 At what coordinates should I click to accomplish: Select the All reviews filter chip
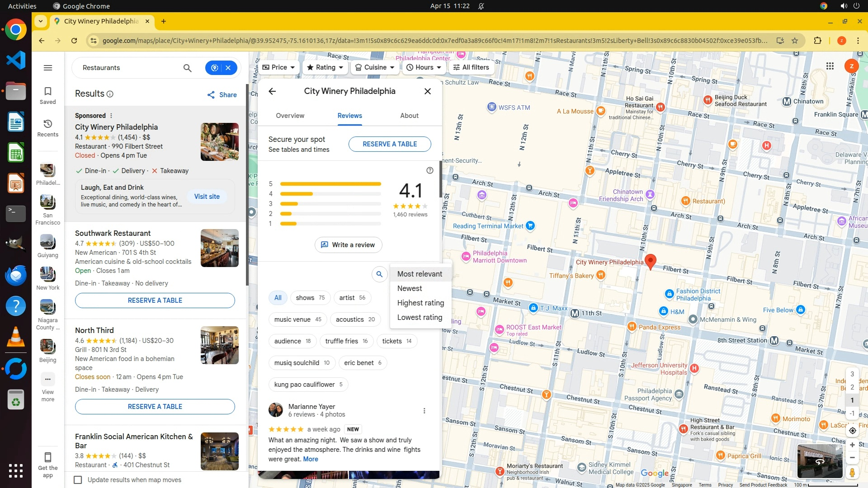[278, 298]
